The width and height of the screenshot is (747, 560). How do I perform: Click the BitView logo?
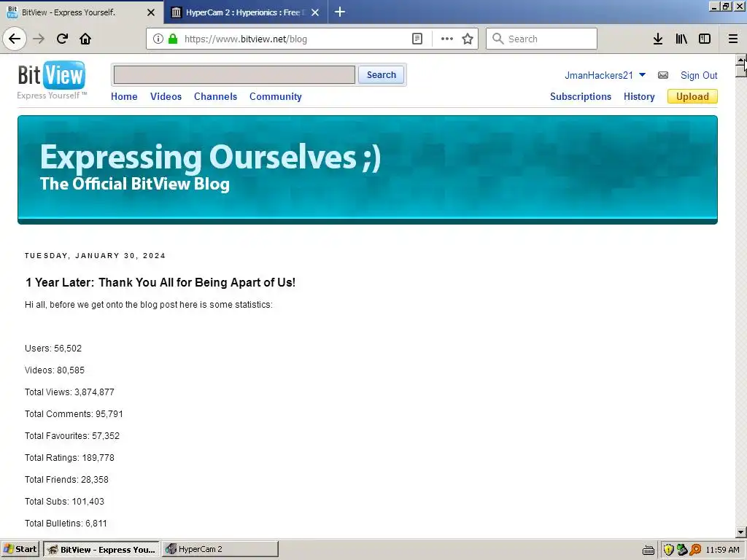pyautogui.click(x=52, y=75)
